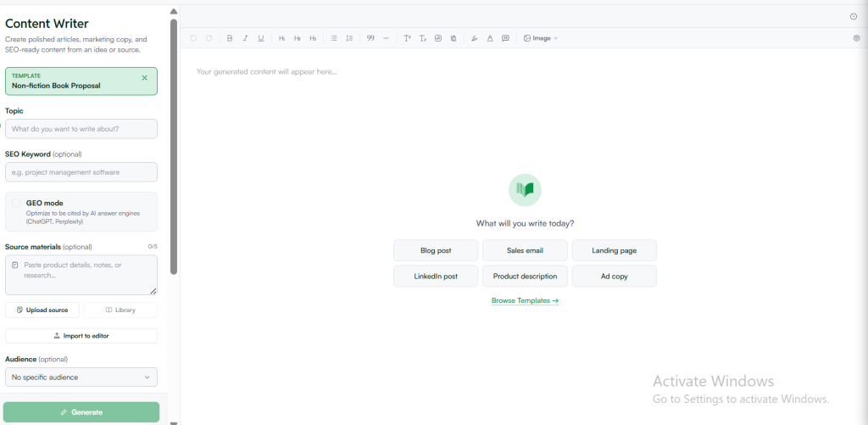Click the Non-fiction Book Proposal template card
This screenshot has height=425, width=868.
[x=81, y=81]
